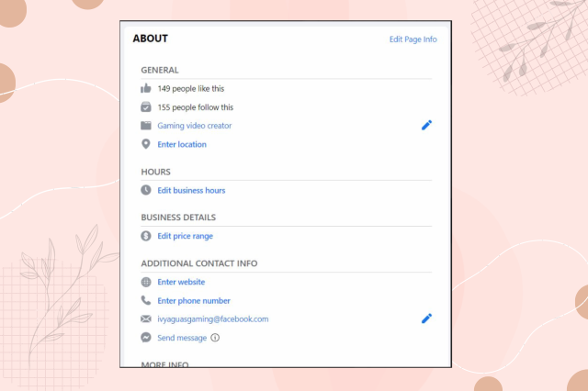588x391 pixels.
Task: Click the thumbs-up likes icon
Action: [x=145, y=89]
